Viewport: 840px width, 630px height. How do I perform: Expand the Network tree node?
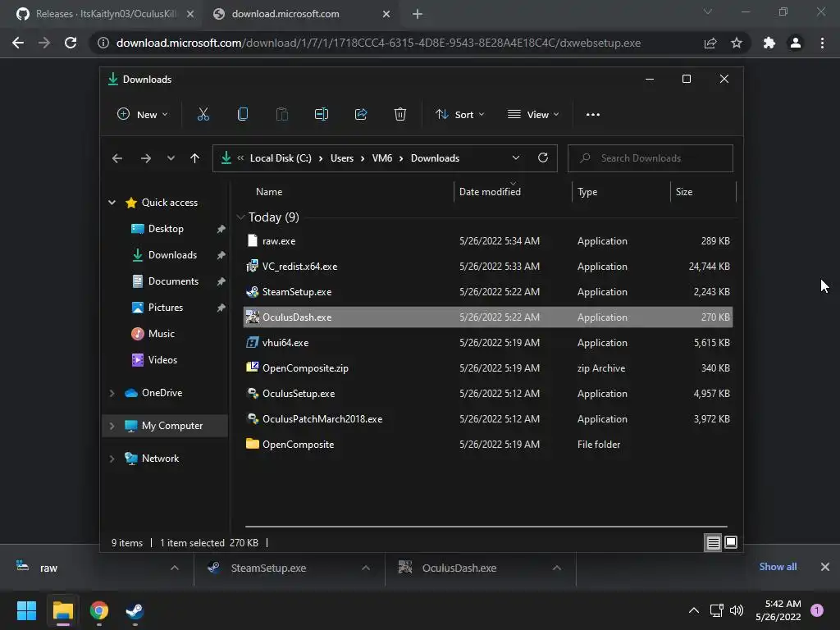(x=112, y=459)
